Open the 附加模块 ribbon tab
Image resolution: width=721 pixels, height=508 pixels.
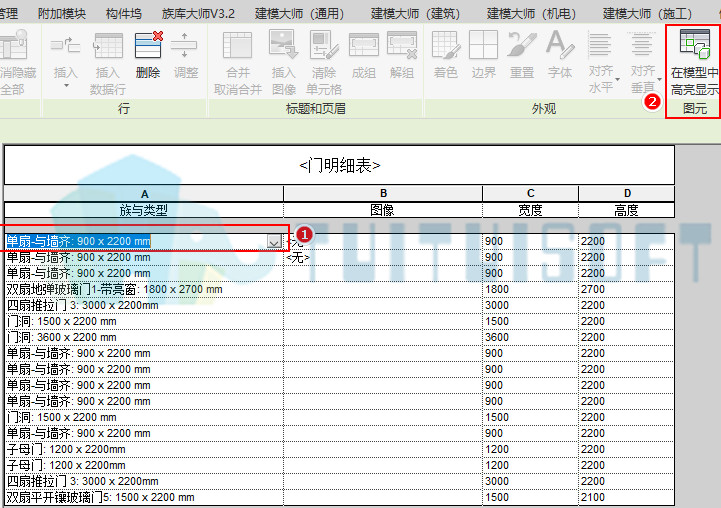62,13
